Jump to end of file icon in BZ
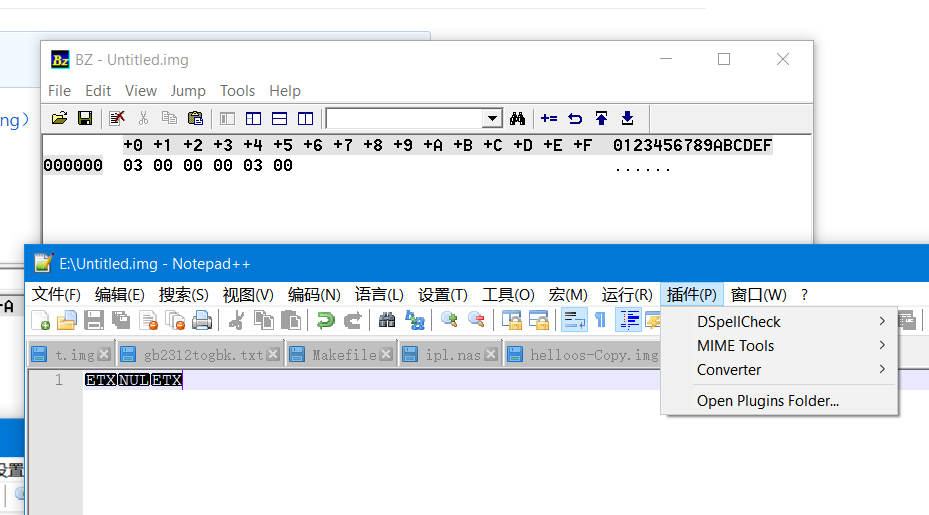The height and width of the screenshot is (515, 929). coord(627,119)
